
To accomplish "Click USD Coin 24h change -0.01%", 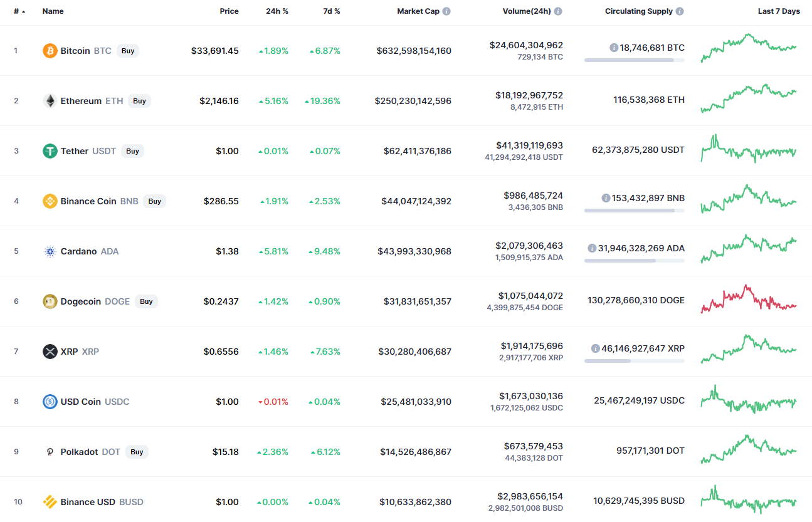I will click(x=273, y=402).
